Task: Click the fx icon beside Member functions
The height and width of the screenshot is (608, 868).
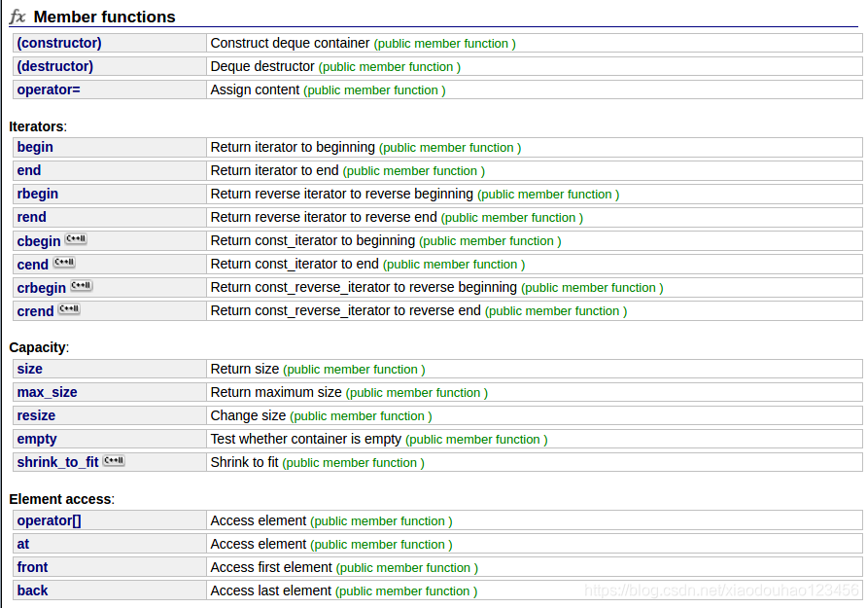Action: click(x=17, y=17)
